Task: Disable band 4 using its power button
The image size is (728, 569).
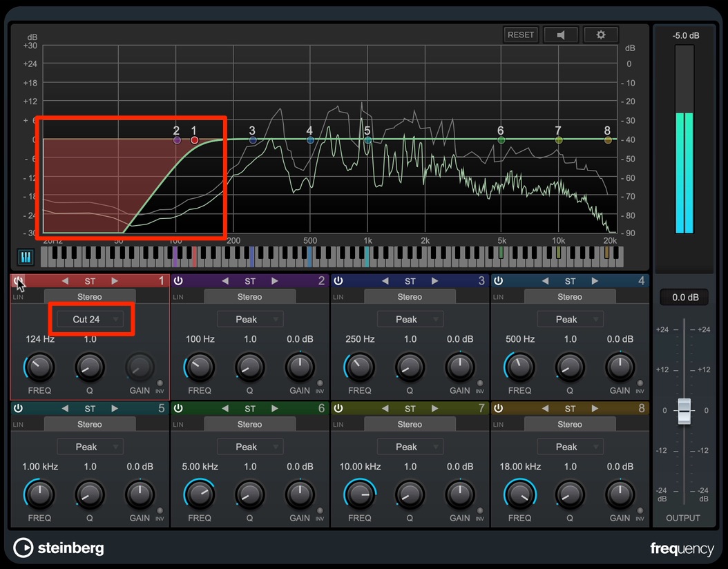Action: pos(498,281)
